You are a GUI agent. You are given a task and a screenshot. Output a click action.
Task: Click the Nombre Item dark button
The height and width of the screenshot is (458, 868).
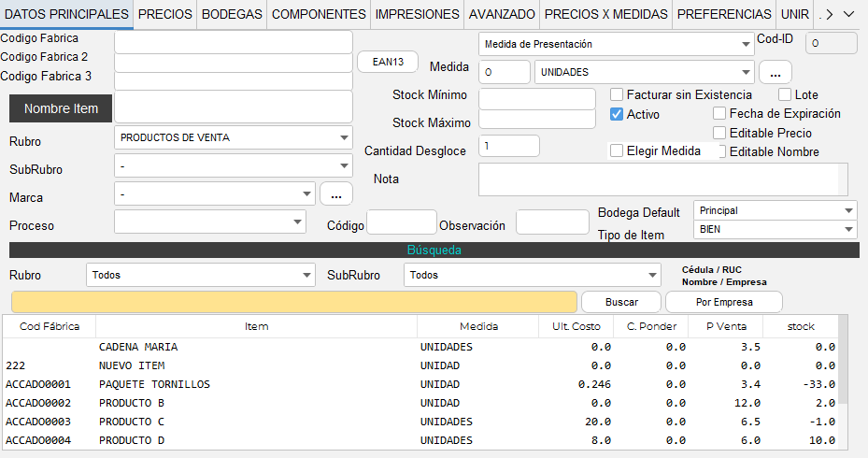(x=61, y=108)
